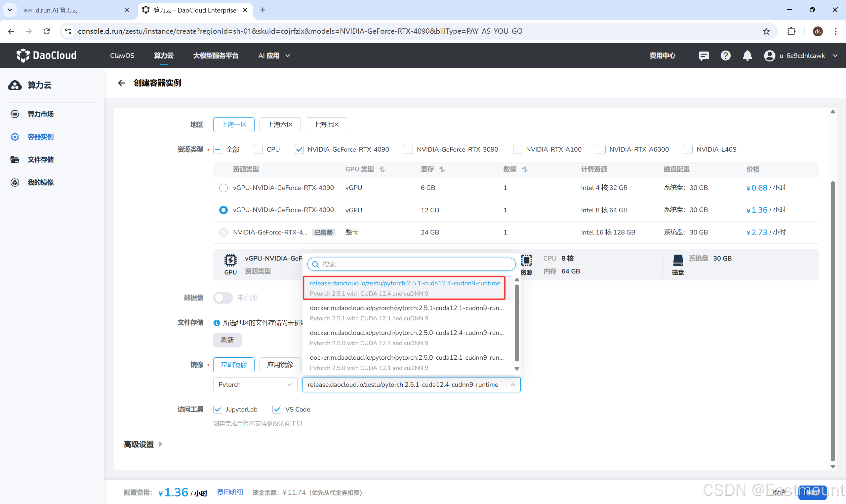This screenshot has width=846, height=504.
Task: Click the DaoCloud logo
Action: click(47, 55)
